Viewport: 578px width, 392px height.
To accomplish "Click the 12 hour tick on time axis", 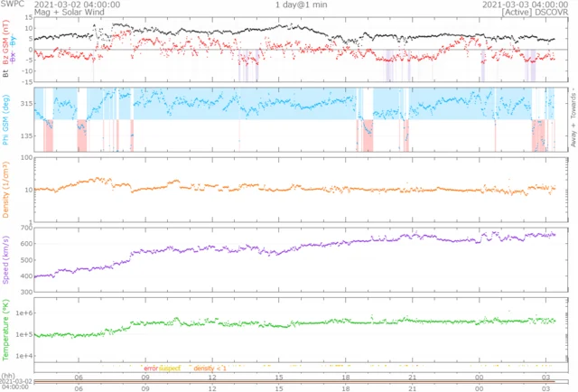I will (x=212, y=378).
